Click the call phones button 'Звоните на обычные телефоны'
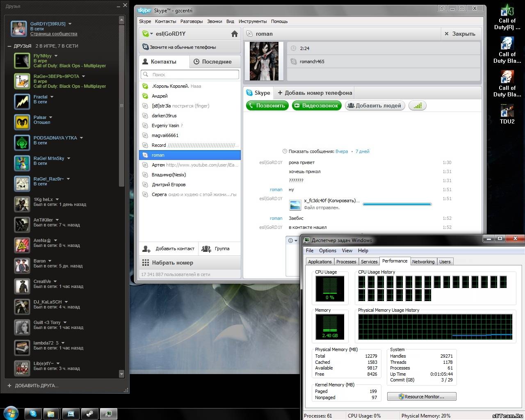Image resolution: width=525 pixels, height=420 pixels. point(190,47)
